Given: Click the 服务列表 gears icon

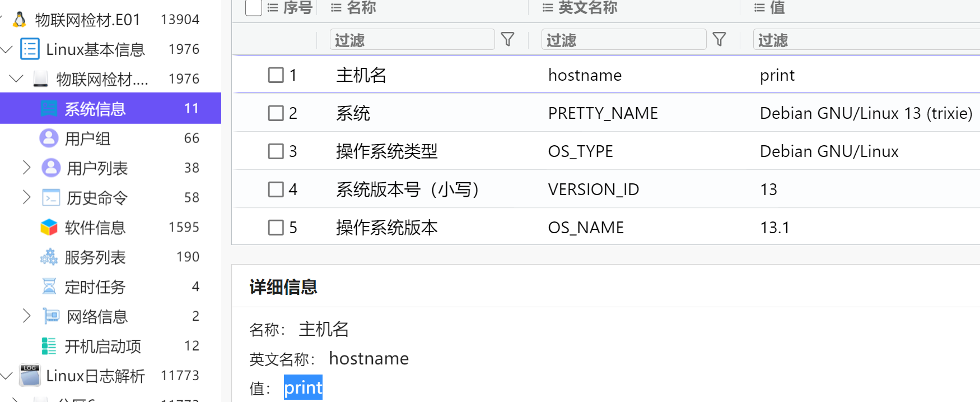Looking at the screenshot, I should coord(49,257).
